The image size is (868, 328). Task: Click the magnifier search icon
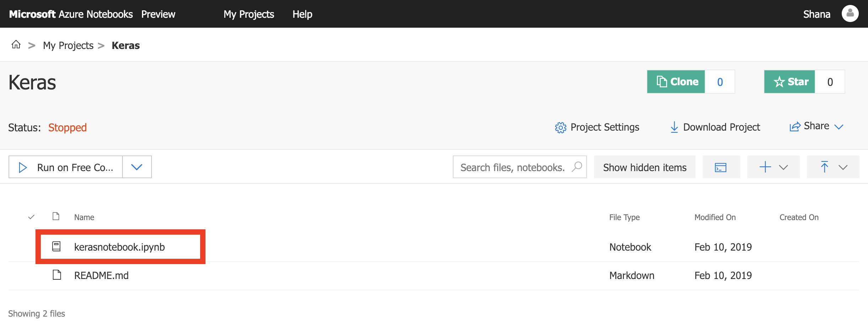577,166
